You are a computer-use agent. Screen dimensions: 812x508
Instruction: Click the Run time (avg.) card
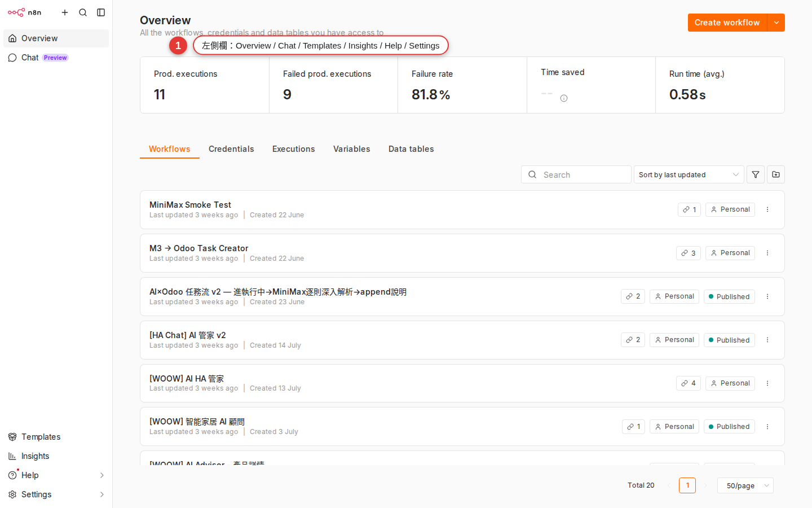click(x=720, y=85)
